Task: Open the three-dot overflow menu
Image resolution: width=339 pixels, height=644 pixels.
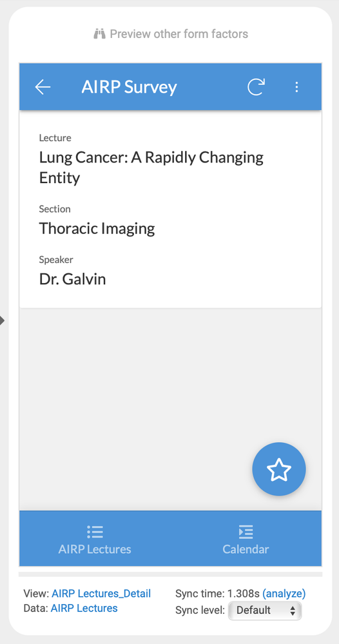Action: 296,87
